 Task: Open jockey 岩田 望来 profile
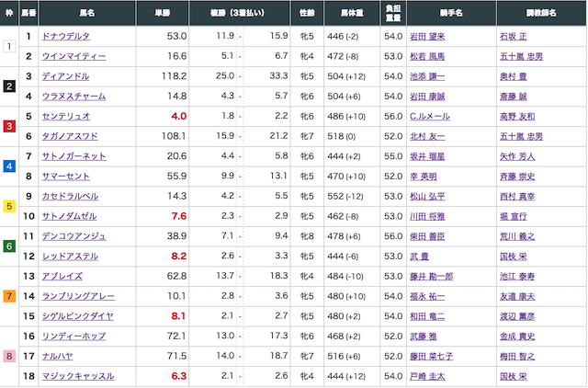[x=427, y=37]
